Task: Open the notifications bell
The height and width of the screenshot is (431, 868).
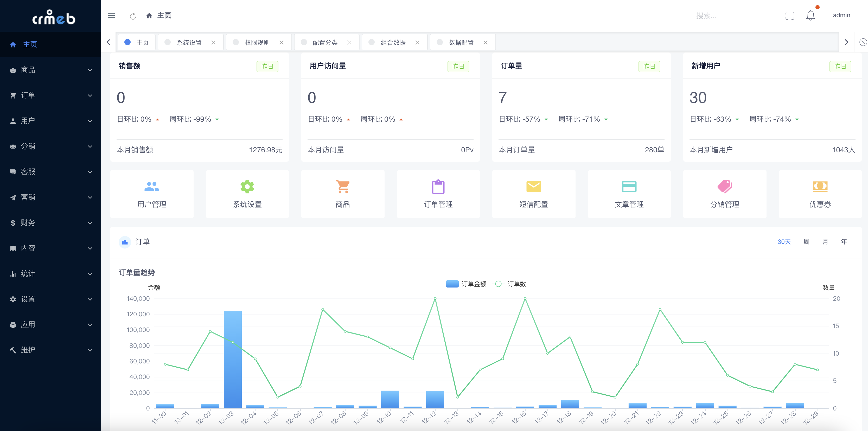Action: point(810,16)
